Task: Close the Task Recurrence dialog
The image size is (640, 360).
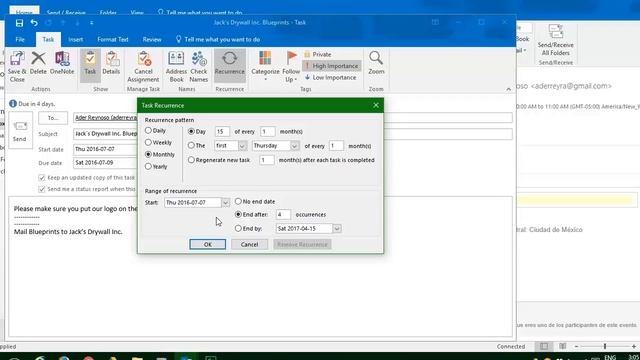Action: (376, 105)
